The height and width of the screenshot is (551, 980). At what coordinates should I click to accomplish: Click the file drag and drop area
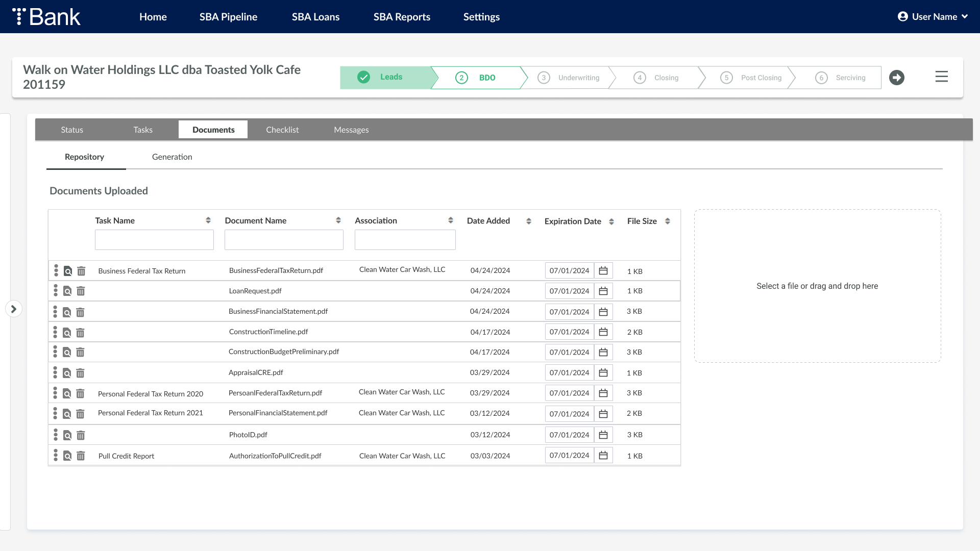point(817,286)
